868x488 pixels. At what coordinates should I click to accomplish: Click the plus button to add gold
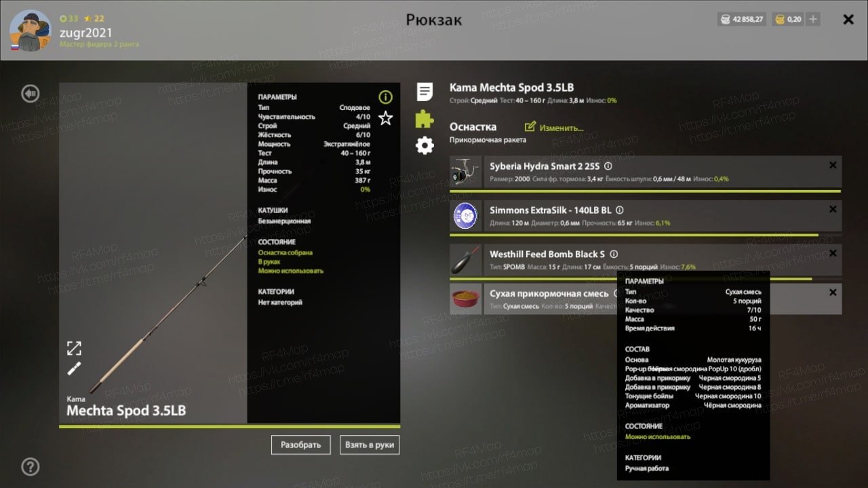click(x=813, y=19)
